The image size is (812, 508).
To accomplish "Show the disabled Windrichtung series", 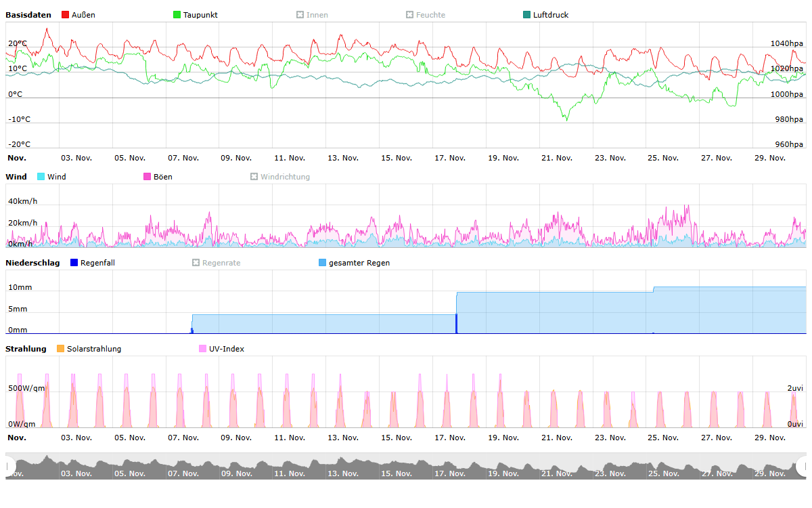I will click(254, 177).
